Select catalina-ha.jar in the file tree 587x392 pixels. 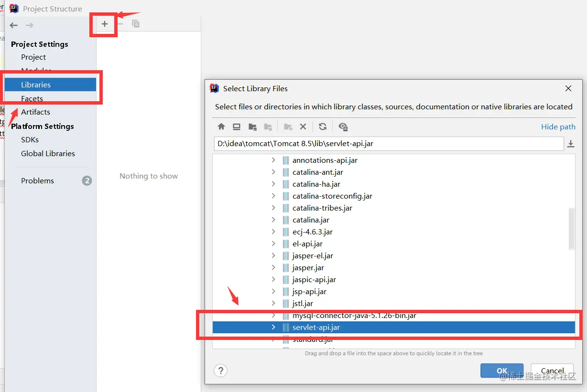(316, 184)
